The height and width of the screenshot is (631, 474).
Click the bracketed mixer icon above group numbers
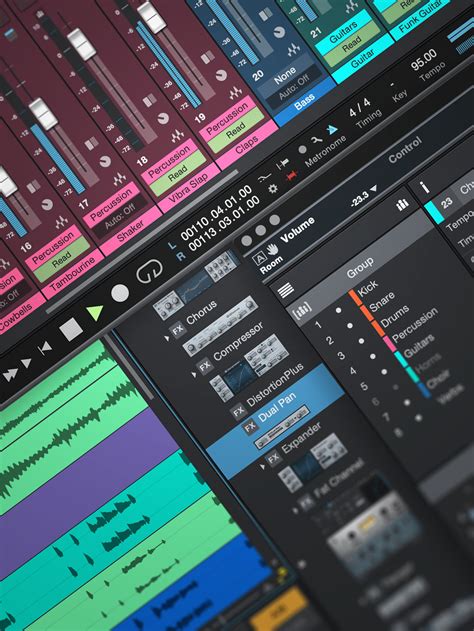tap(302, 310)
